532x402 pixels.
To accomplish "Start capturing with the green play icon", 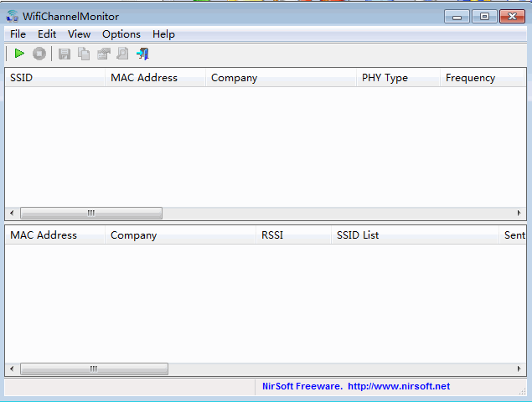I will [19, 54].
